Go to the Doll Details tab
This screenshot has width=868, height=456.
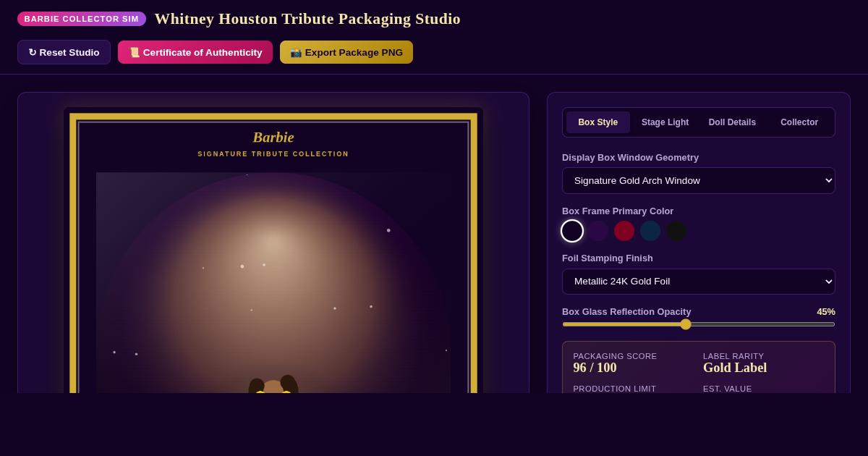[732, 122]
